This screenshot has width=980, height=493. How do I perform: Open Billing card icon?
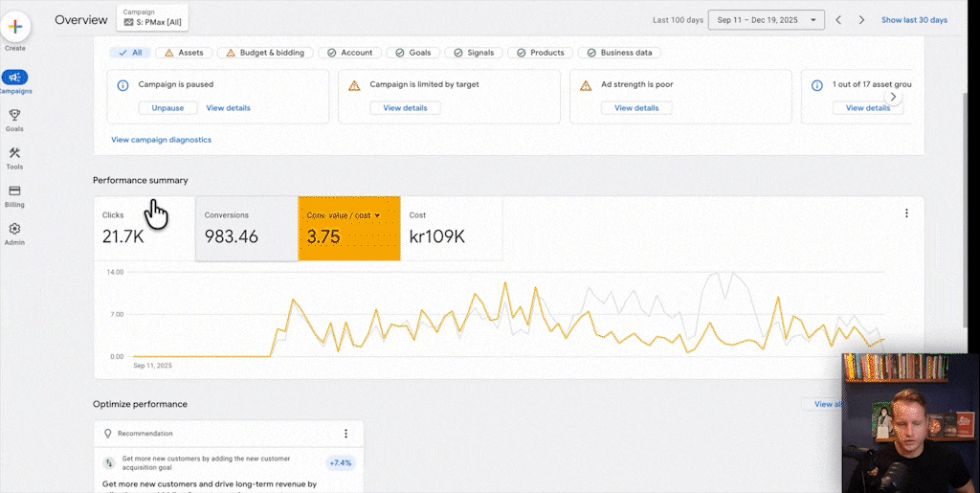coord(15,191)
